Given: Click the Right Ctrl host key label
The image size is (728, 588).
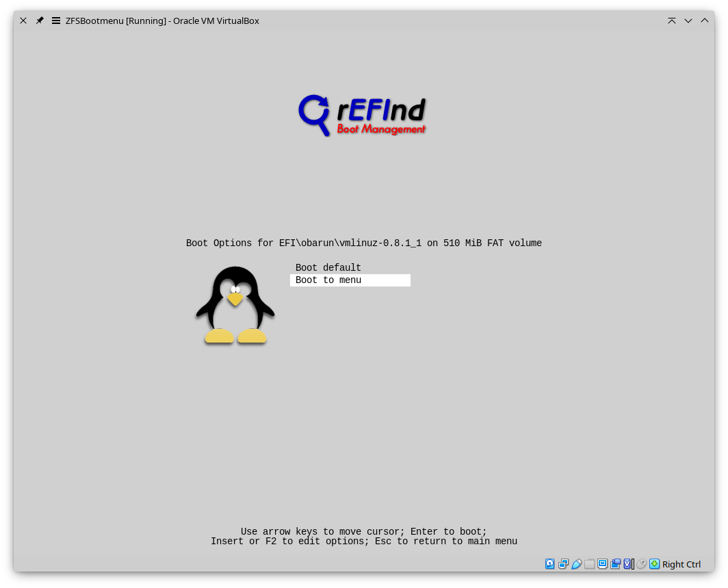Looking at the screenshot, I should 681,564.
